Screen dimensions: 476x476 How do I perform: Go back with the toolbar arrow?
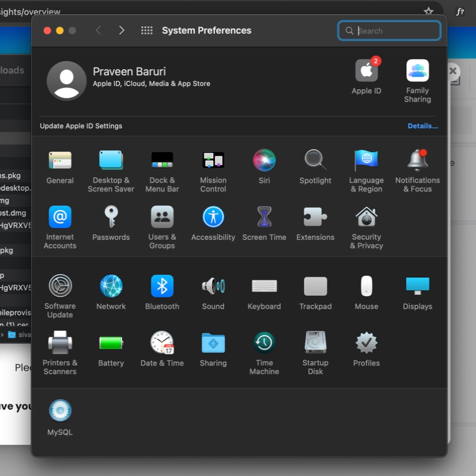click(x=98, y=31)
